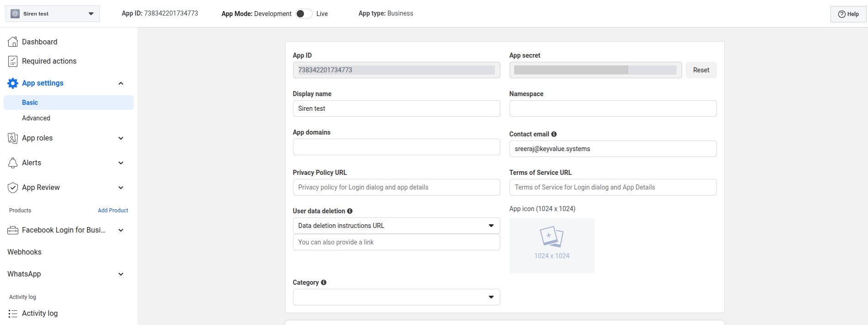
Task: Collapse the App settings section chevron
Action: [121, 83]
